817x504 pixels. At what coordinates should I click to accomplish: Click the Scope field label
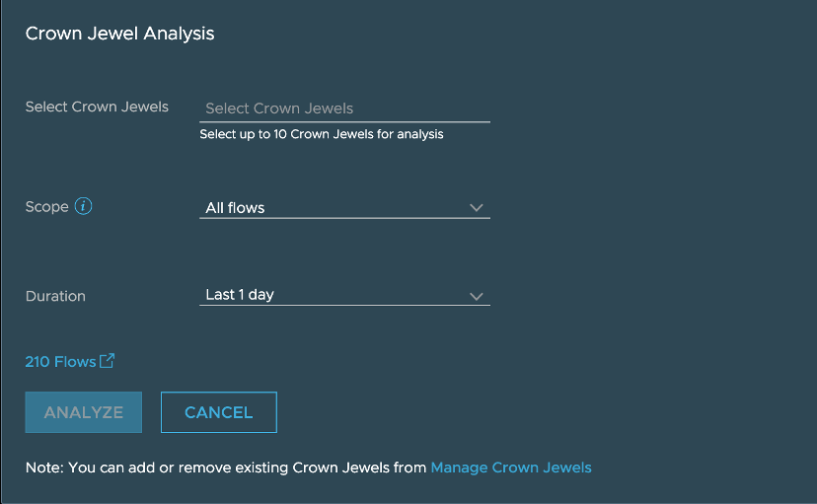point(46,207)
